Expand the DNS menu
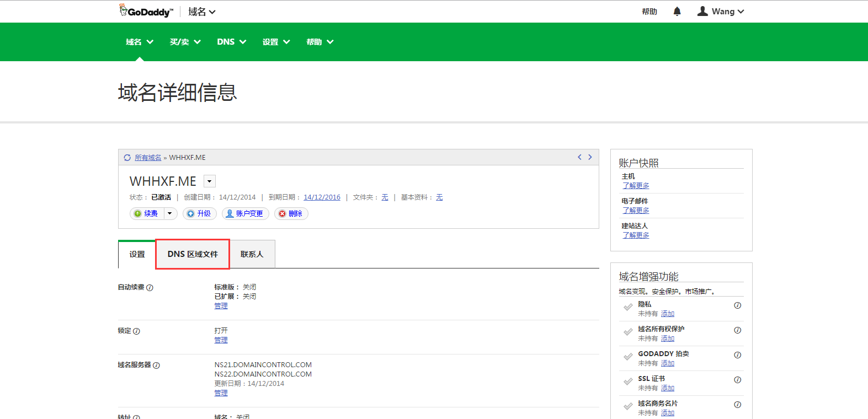The image size is (868, 419). (x=232, y=42)
